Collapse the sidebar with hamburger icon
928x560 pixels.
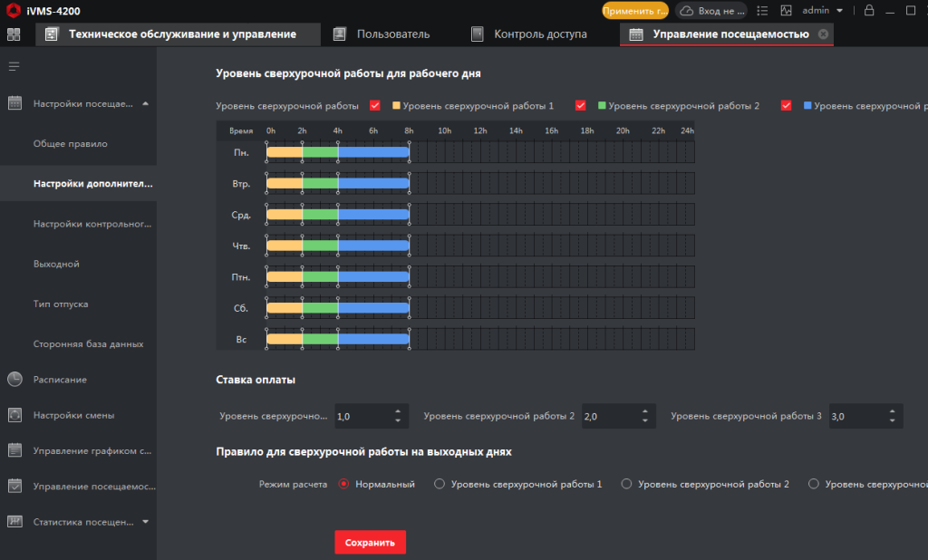[x=14, y=66]
